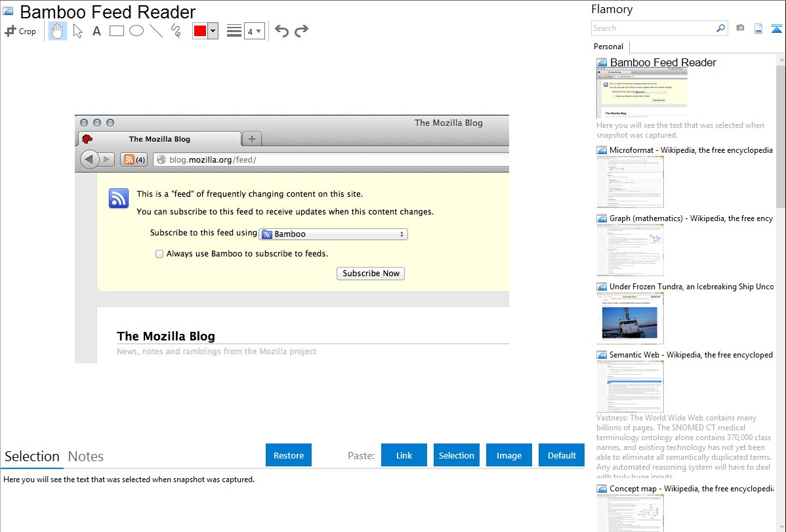Open the Bamboo feed reader dropdown in preview
Viewport: 786px width, 532px height.
[333, 234]
